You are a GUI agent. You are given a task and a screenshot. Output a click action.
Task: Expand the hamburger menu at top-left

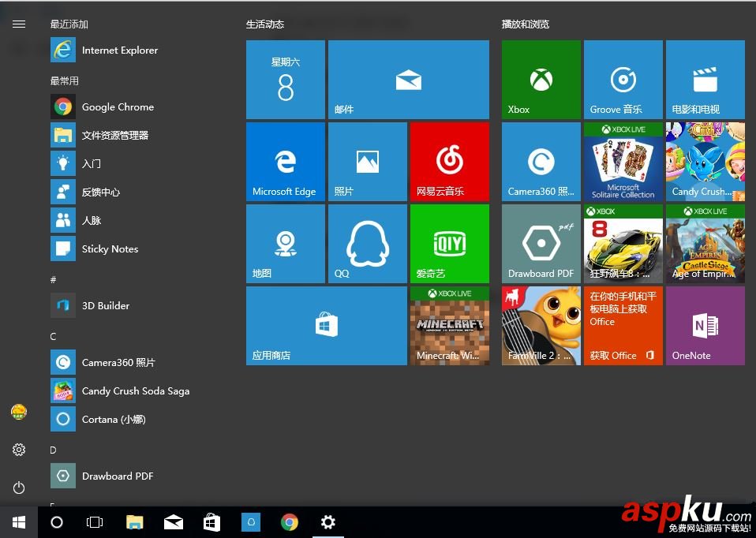pyautogui.click(x=19, y=24)
